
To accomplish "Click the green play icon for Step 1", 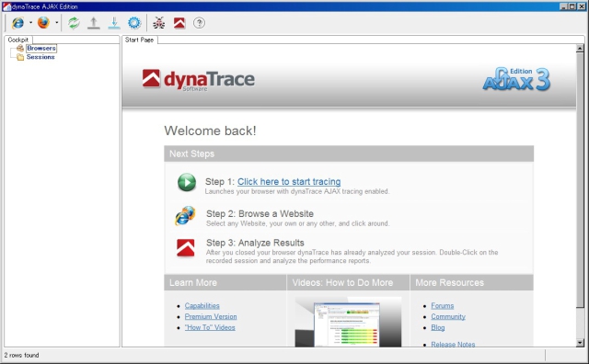I will (x=186, y=182).
